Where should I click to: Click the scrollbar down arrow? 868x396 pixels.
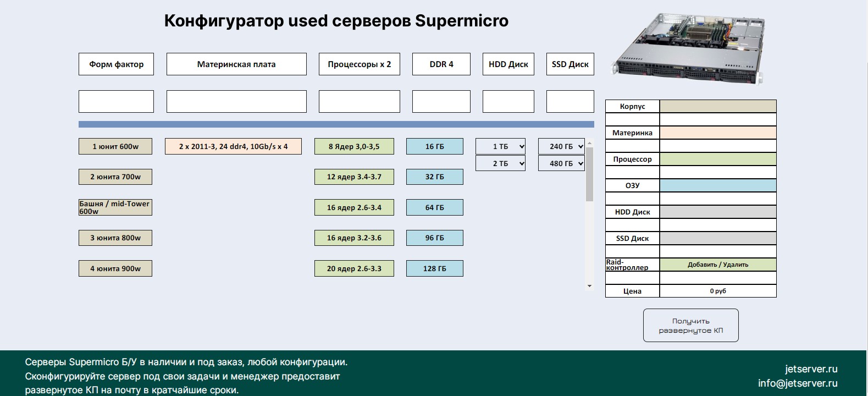click(x=589, y=286)
